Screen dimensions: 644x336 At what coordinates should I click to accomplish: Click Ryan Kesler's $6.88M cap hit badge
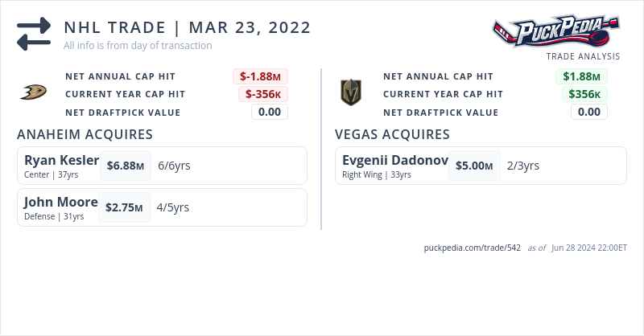pos(125,166)
